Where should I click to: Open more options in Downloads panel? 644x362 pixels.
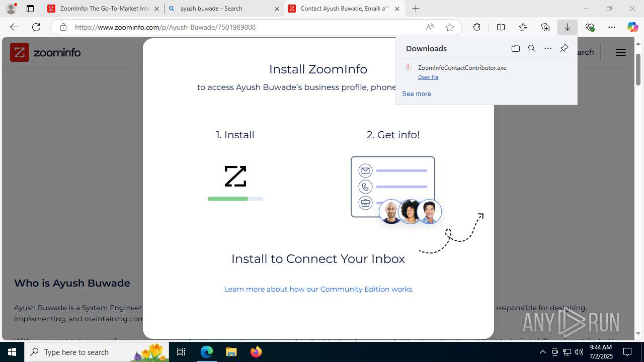point(548,48)
